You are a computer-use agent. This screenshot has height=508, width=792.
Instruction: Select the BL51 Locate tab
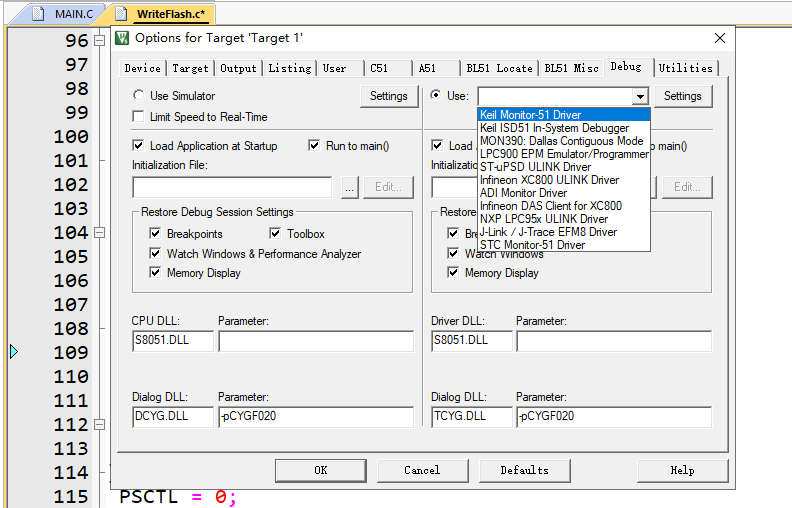tap(499, 68)
